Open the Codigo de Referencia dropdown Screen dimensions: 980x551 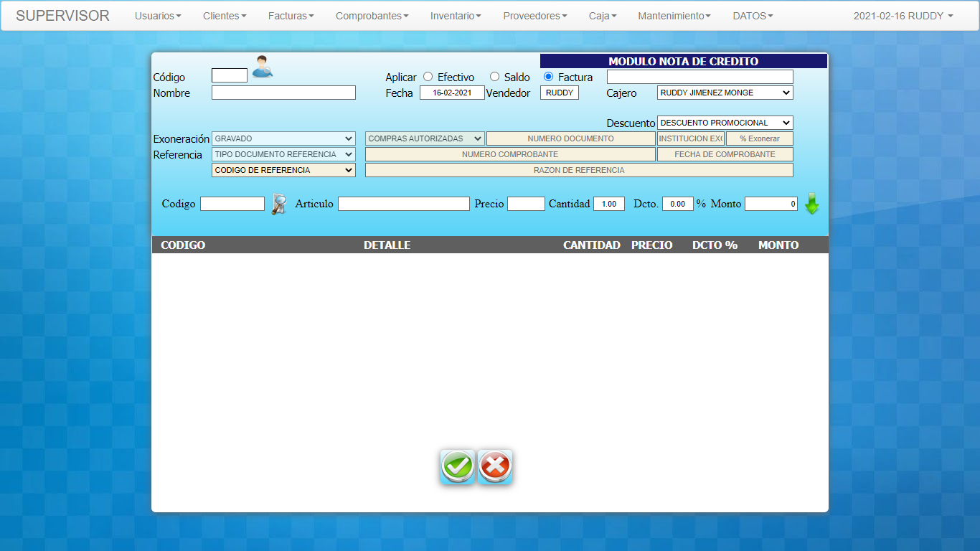283,170
